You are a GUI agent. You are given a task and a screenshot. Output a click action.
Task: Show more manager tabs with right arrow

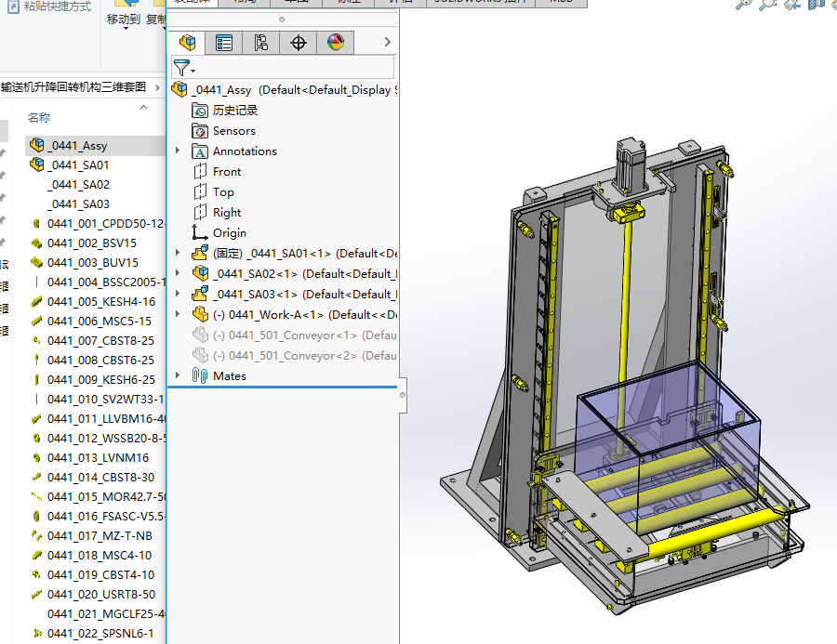tap(387, 42)
